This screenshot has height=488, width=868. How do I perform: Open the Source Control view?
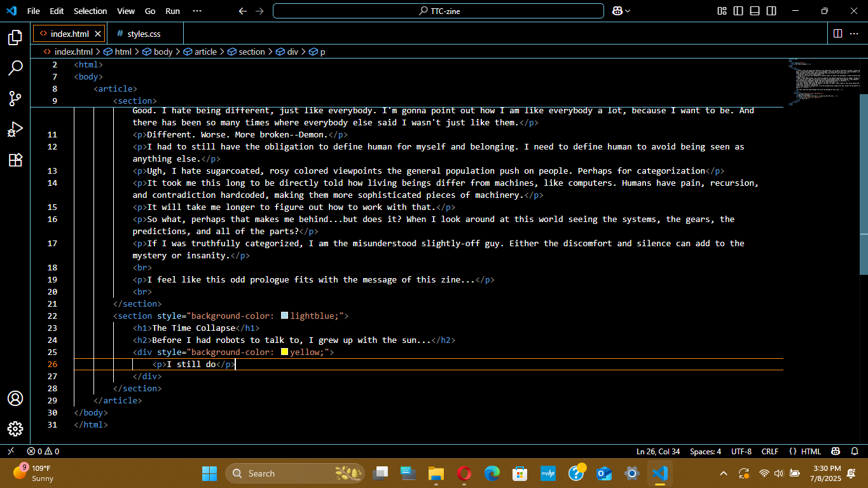pos(15,99)
